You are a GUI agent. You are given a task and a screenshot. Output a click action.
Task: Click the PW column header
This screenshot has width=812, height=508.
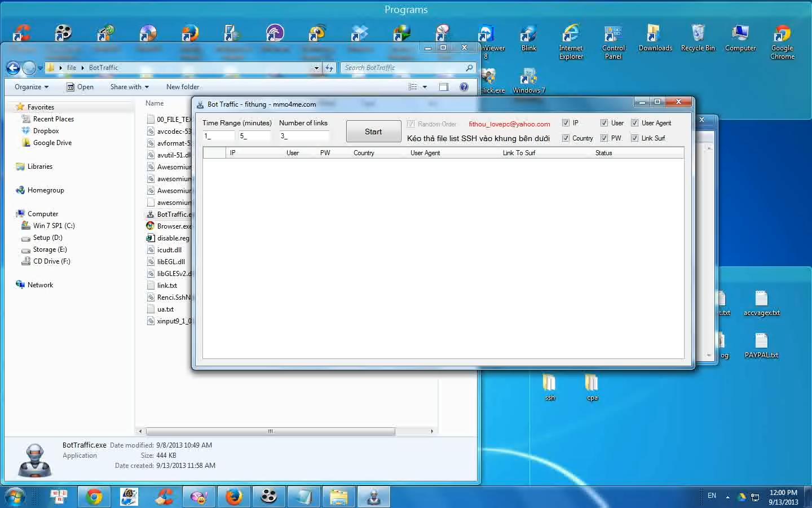(x=325, y=152)
